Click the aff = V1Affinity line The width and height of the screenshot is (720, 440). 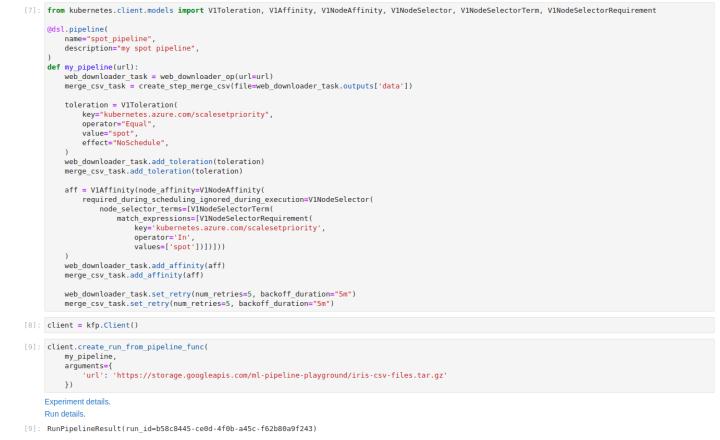point(164,190)
